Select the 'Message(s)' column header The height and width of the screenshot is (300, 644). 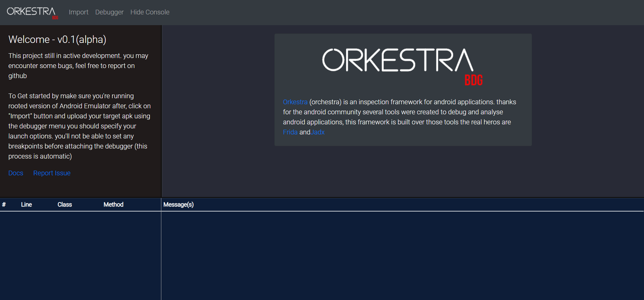tap(178, 204)
